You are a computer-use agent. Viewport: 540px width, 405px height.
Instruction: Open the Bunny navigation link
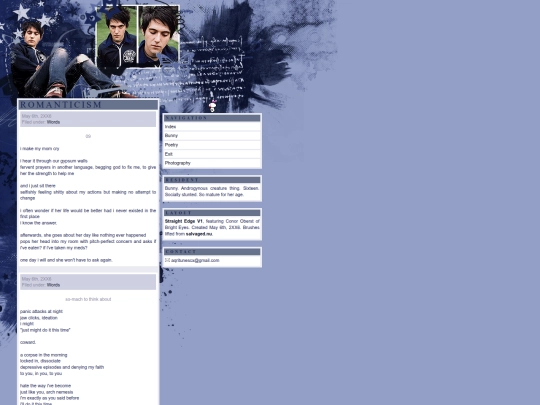coord(212,136)
